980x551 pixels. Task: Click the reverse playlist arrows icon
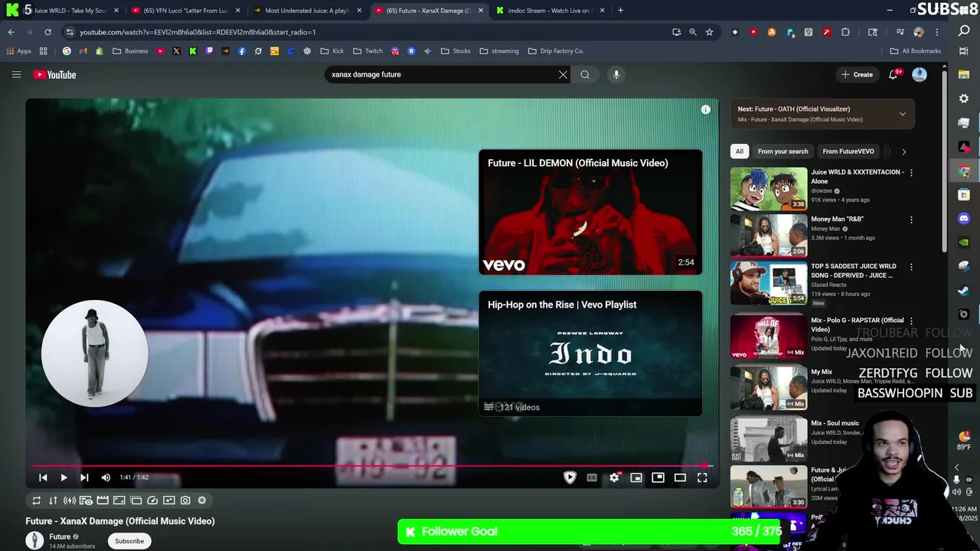coord(53,500)
